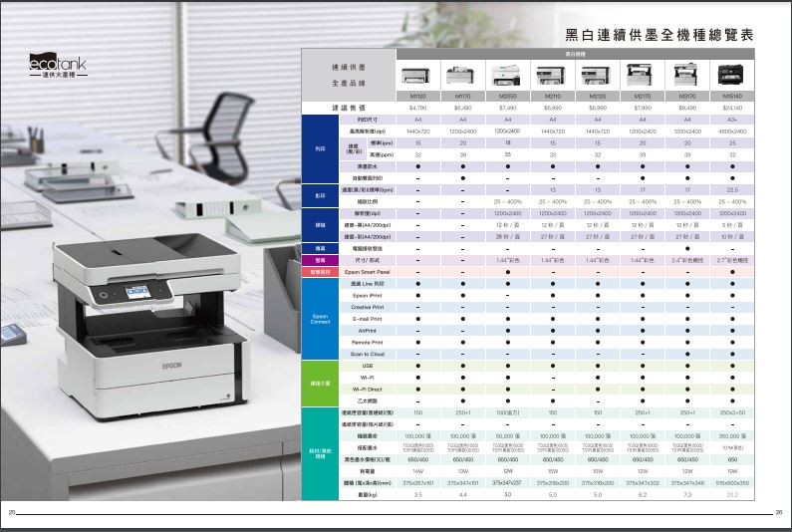The height and width of the screenshot is (532, 792).
Task: Click the M2120 model name label
Action: pyautogui.click(x=597, y=95)
